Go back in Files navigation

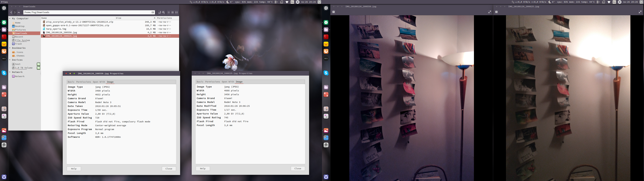click(x=11, y=12)
